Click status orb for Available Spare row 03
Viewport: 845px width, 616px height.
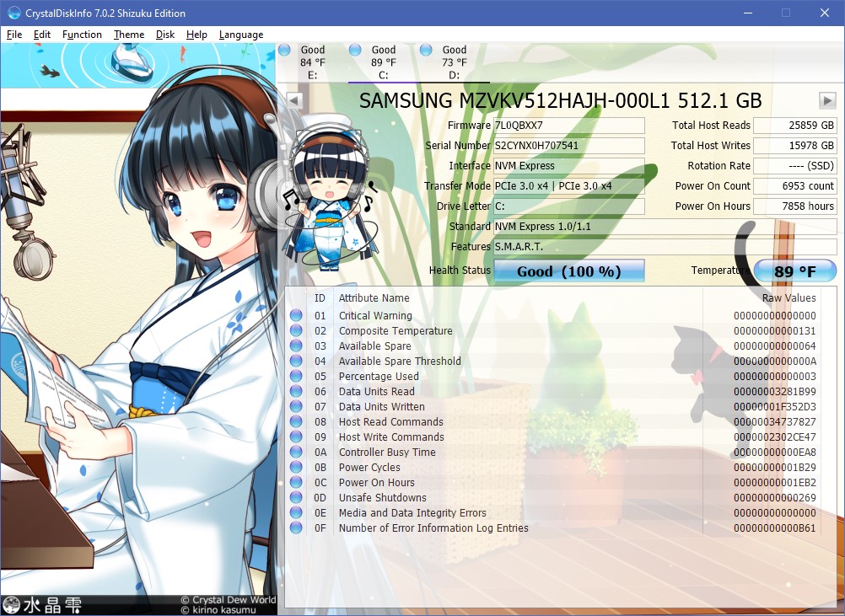pyautogui.click(x=296, y=345)
